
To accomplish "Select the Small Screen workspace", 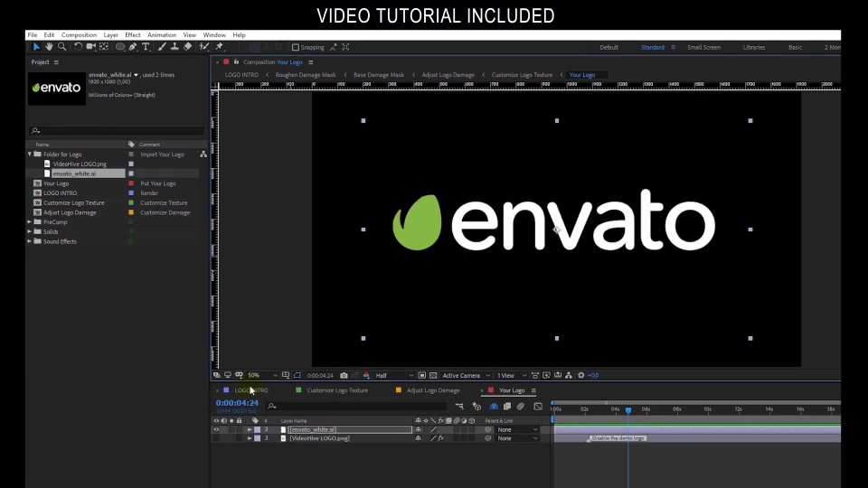I will tap(704, 47).
